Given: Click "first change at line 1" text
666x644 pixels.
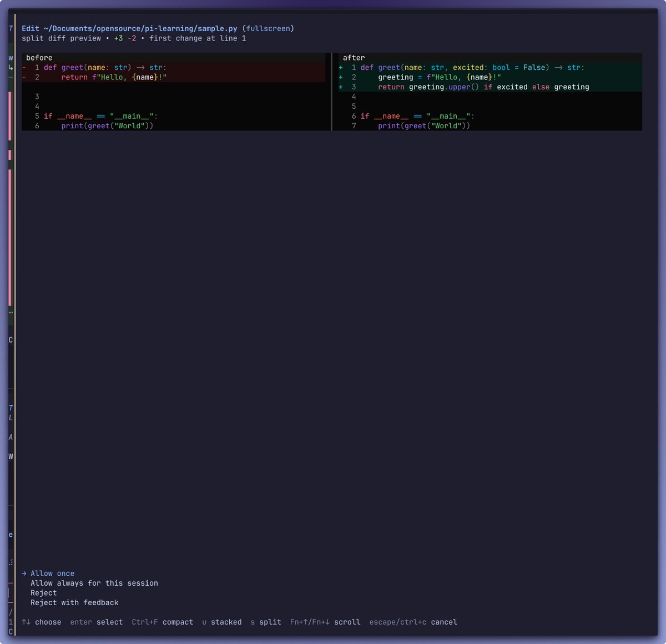Looking at the screenshot, I should pos(198,38).
